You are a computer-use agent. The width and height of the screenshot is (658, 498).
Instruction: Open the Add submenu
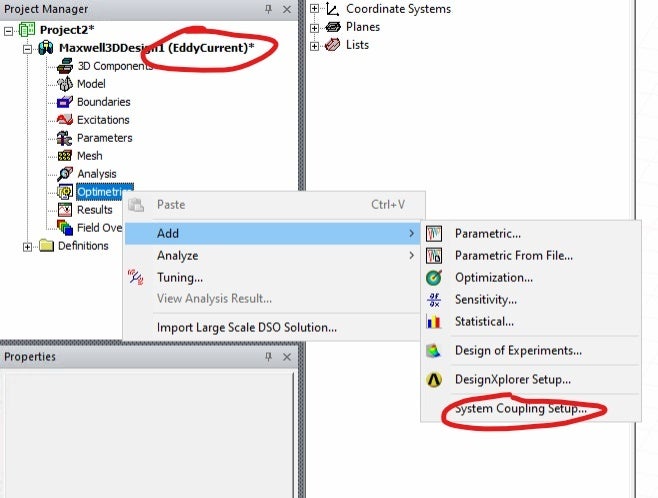[x=272, y=234]
